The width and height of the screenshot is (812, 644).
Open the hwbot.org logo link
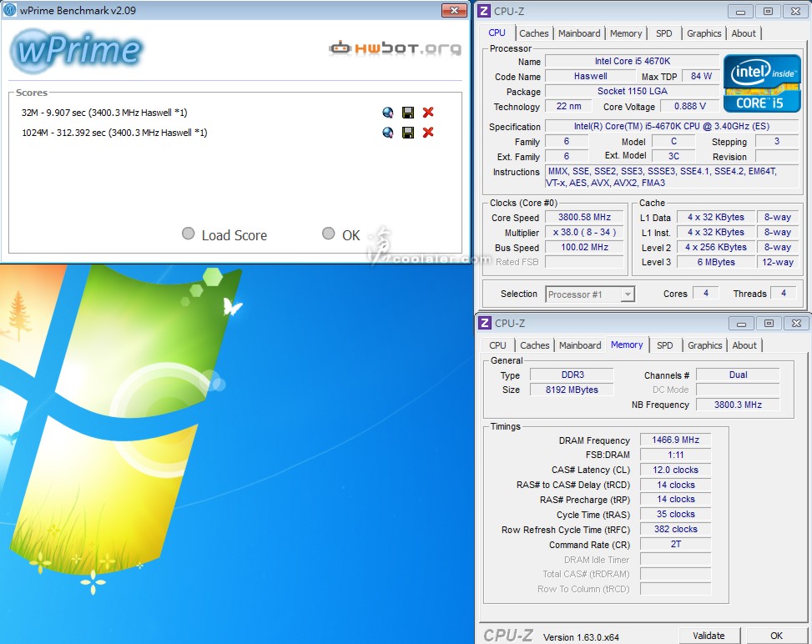395,48
